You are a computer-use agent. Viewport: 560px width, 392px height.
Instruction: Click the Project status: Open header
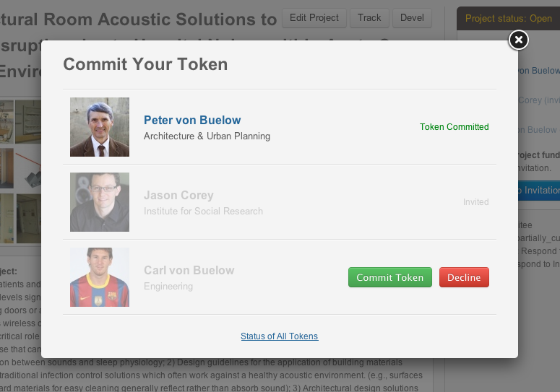tap(508, 19)
